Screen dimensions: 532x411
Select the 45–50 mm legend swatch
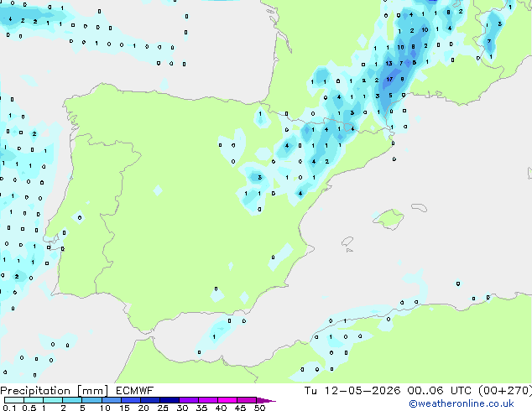[x=247, y=400]
